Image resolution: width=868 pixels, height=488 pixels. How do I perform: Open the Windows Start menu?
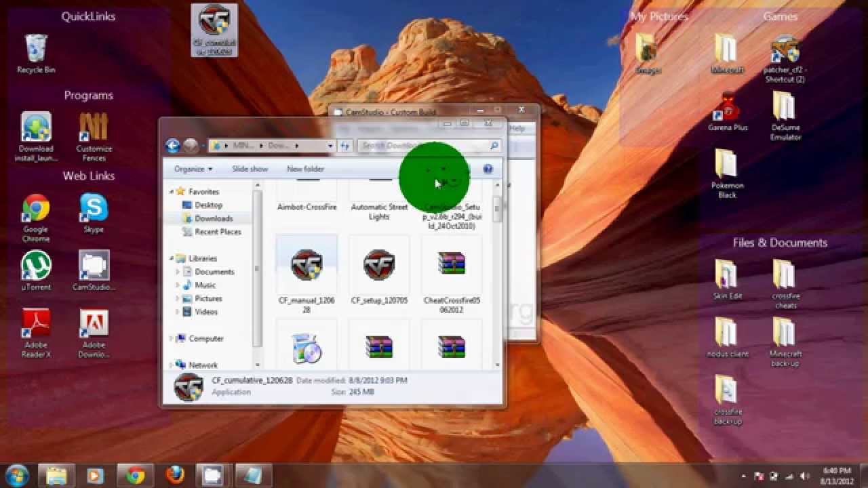[x=16, y=475]
